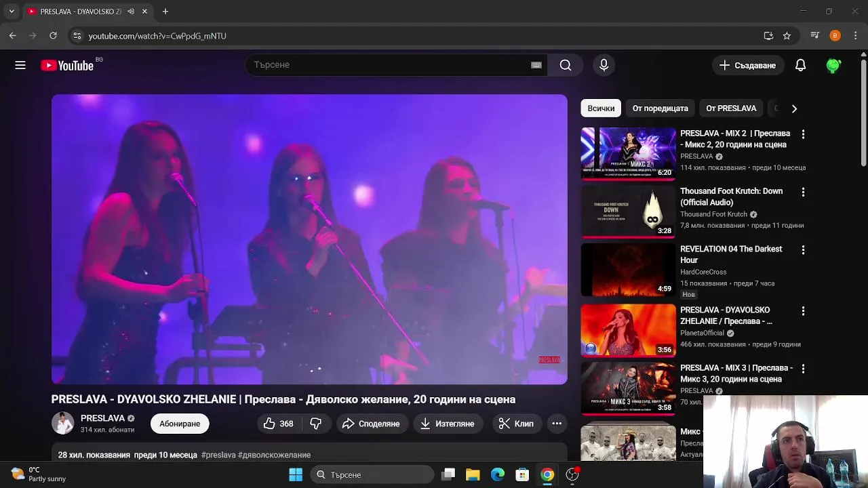
Task: Reload the page
Action: [53, 36]
